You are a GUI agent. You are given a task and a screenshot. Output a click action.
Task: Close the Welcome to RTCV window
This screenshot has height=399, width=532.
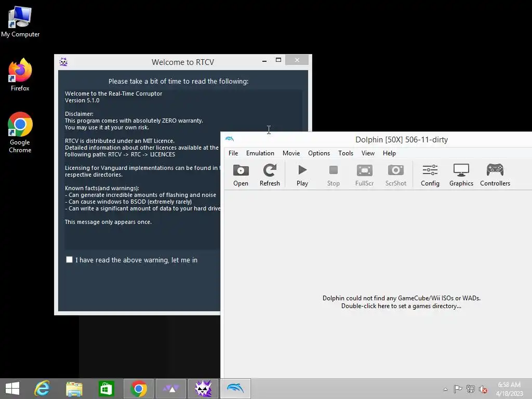click(x=297, y=60)
